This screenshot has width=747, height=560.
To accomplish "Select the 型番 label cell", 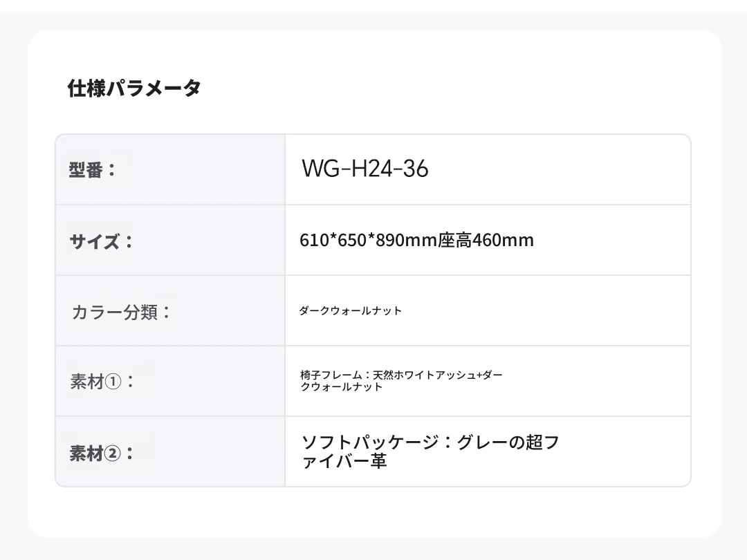I will [170, 169].
